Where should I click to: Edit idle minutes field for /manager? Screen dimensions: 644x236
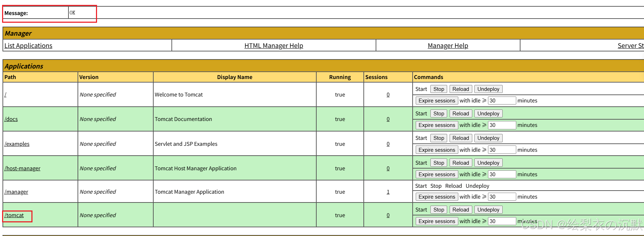click(x=502, y=197)
